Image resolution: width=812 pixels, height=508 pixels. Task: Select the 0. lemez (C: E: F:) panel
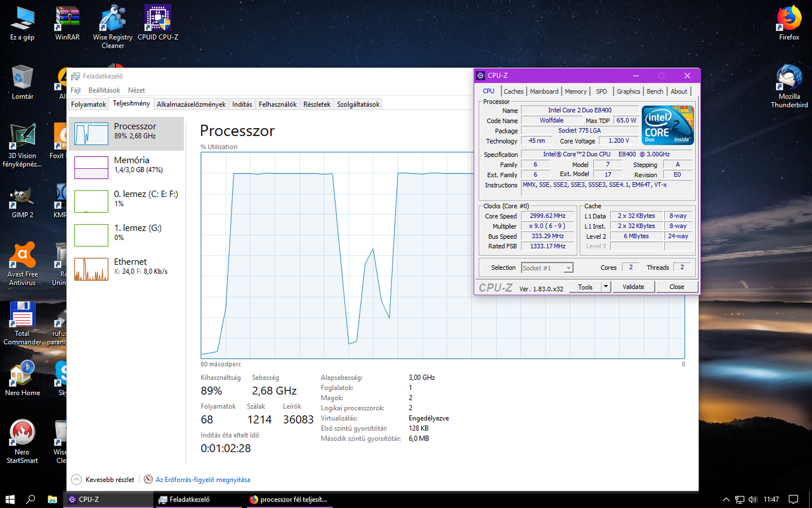tap(126, 201)
